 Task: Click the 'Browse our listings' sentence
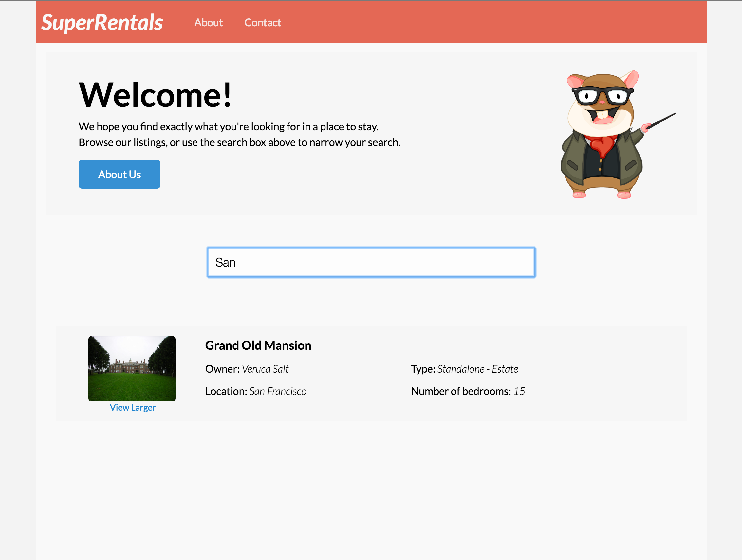239,142
